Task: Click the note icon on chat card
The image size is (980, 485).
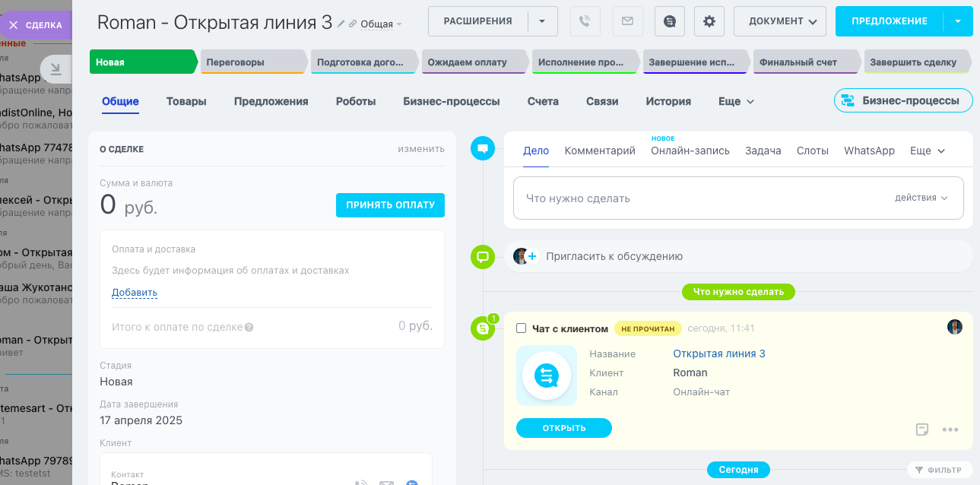Action: click(922, 430)
